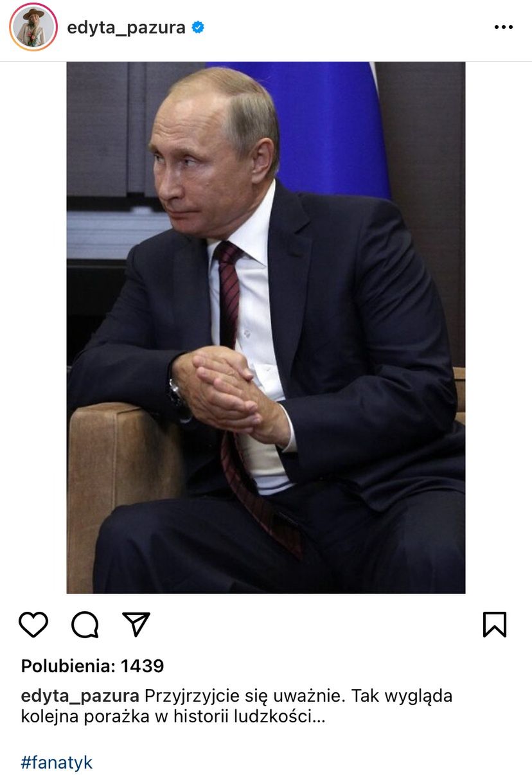
Task: Click the clasped hands in the photo
Action: (228, 392)
